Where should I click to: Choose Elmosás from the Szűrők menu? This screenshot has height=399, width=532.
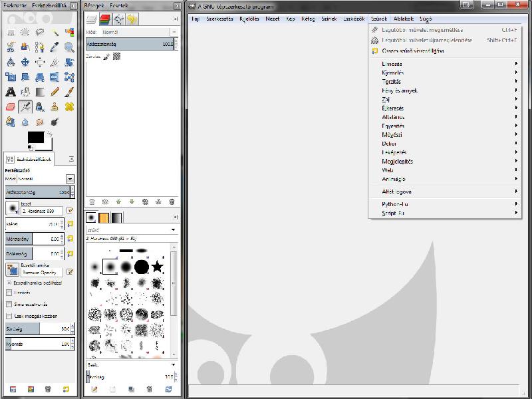pyautogui.click(x=445, y=64)
